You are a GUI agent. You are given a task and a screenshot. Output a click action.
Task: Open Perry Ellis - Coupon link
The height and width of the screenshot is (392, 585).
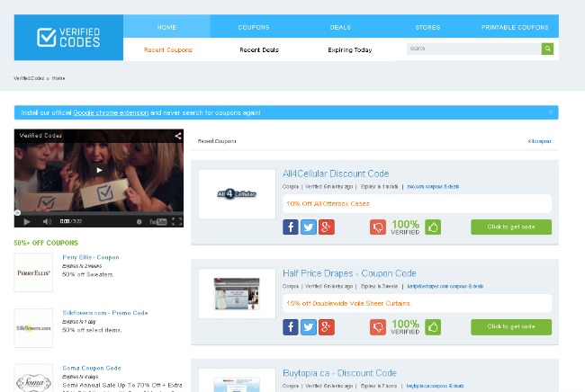click(91, 257)
